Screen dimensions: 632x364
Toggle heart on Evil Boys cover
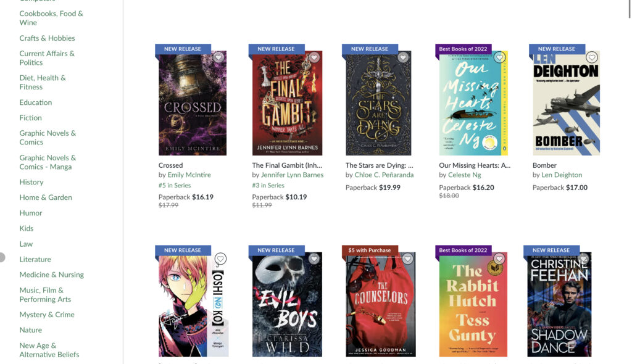(x=314, y=259)
